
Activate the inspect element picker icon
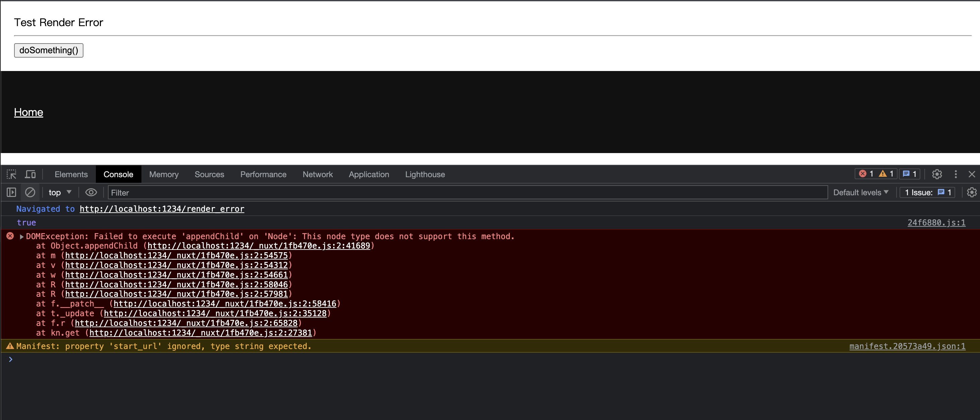click(x=11, y=174)
